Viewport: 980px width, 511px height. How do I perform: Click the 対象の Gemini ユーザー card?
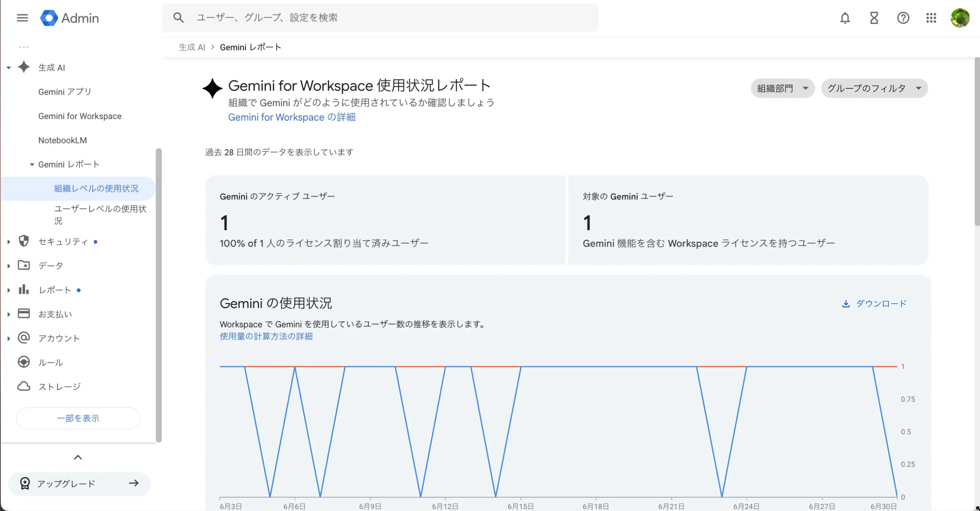coord(748,220)
